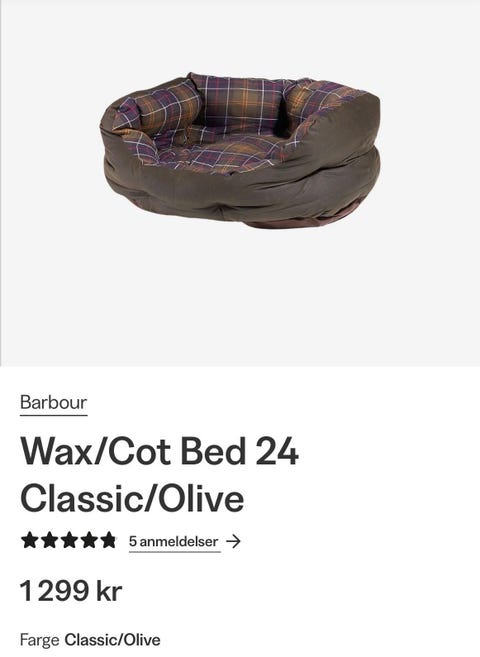The image size is (480, 657).
Task: Click the Farge label
Action: pos(39,640)
